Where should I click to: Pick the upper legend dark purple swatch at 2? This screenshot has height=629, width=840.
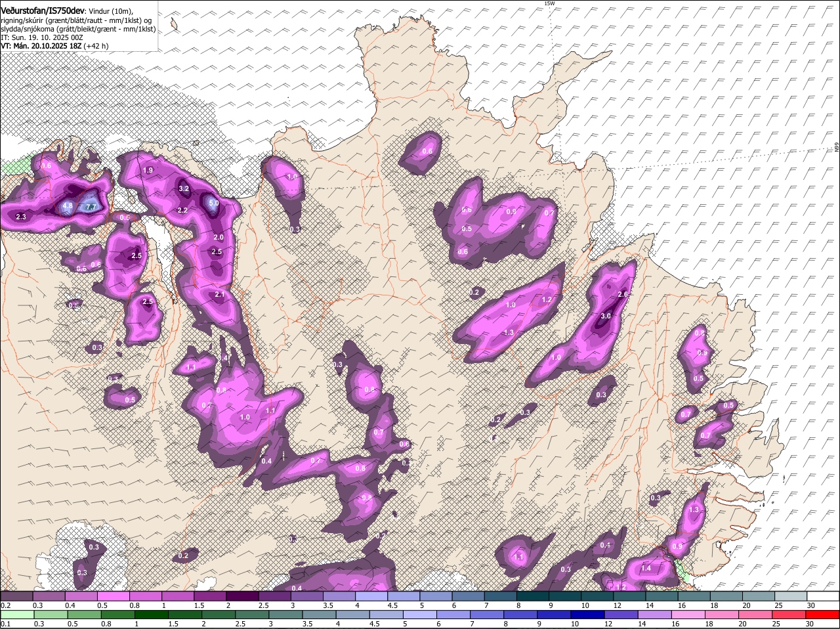[x=242, y=596]
